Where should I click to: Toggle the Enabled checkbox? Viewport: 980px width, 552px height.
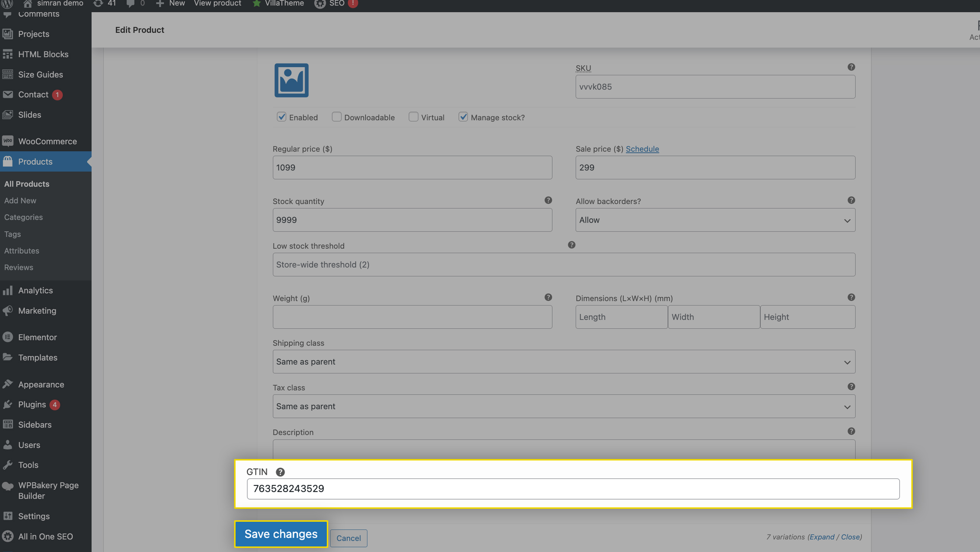point(281,117)
